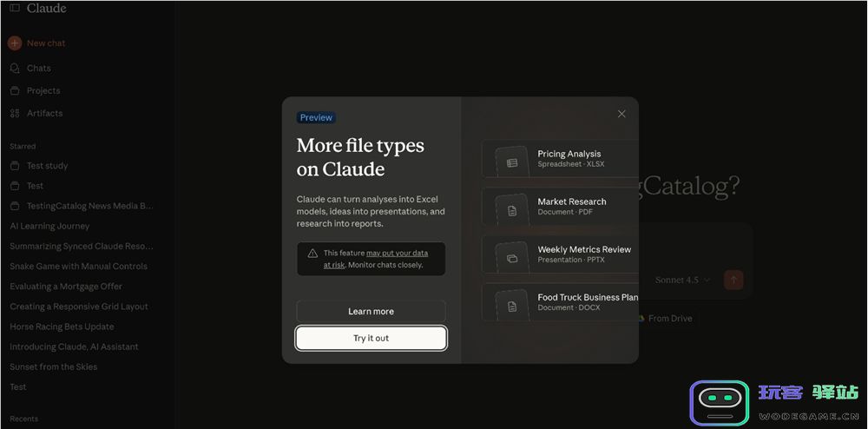Click the Weekly Metrics Review presentation icon

point(512,258)
